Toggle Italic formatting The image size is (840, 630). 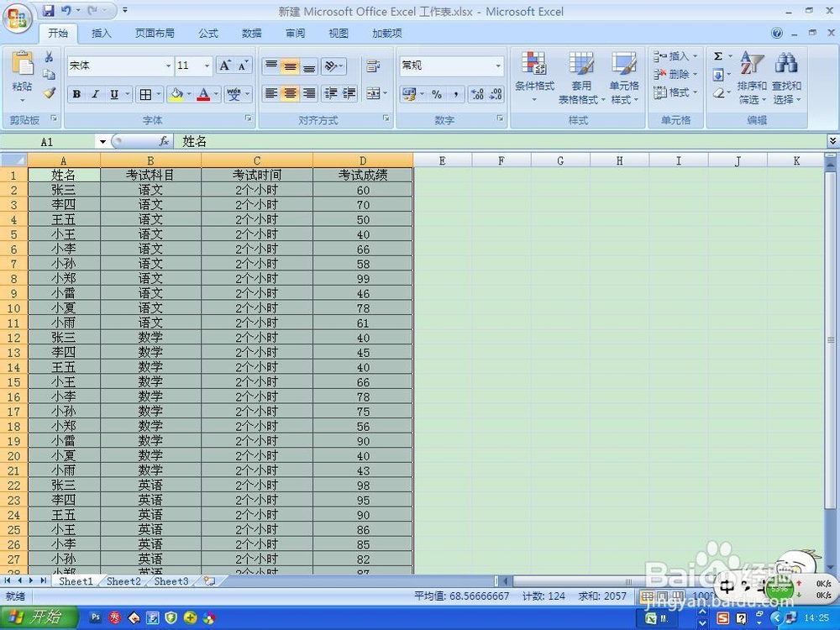click(x=95, y=94)
